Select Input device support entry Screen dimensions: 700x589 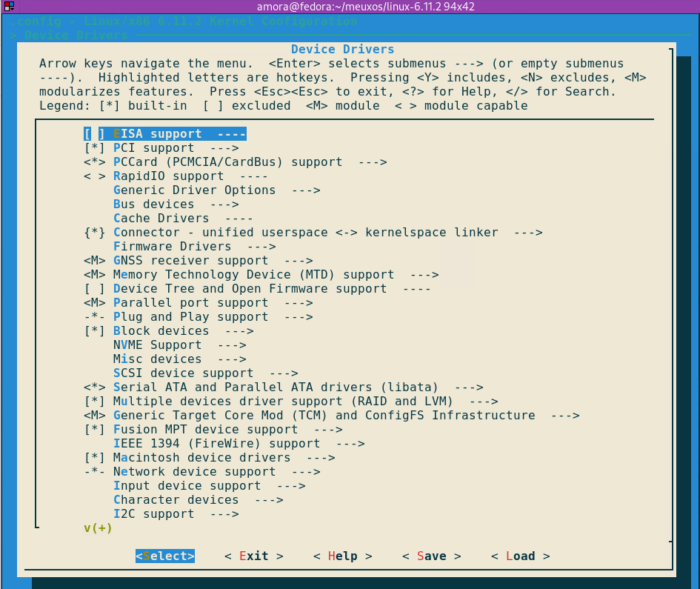click(x=210, y=486)
